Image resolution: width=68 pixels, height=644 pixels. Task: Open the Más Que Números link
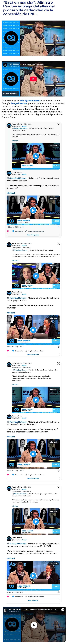(x=30, y=100)
